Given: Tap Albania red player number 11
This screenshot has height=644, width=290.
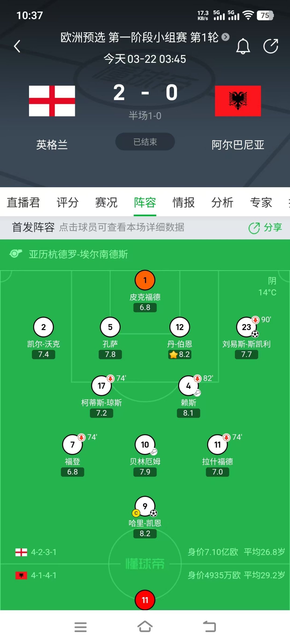Looking at the screenshot, I should tap(145, 600).
